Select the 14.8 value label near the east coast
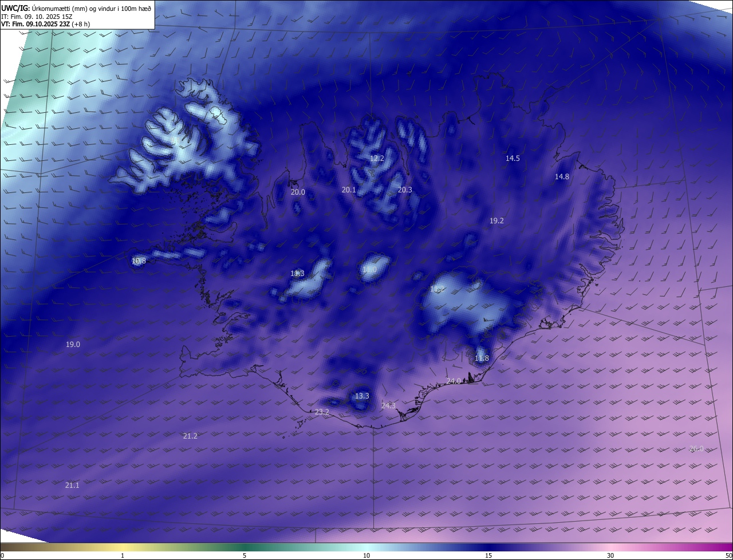This screenshot has width=733, height=560. tap(562, 176)
